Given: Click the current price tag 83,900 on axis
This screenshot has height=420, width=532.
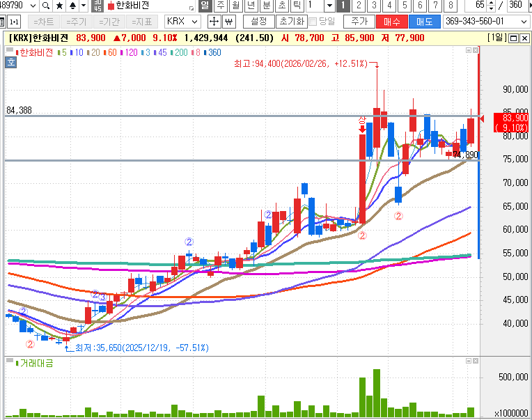Looking at the screenshot, I should [x=511, y=123].
